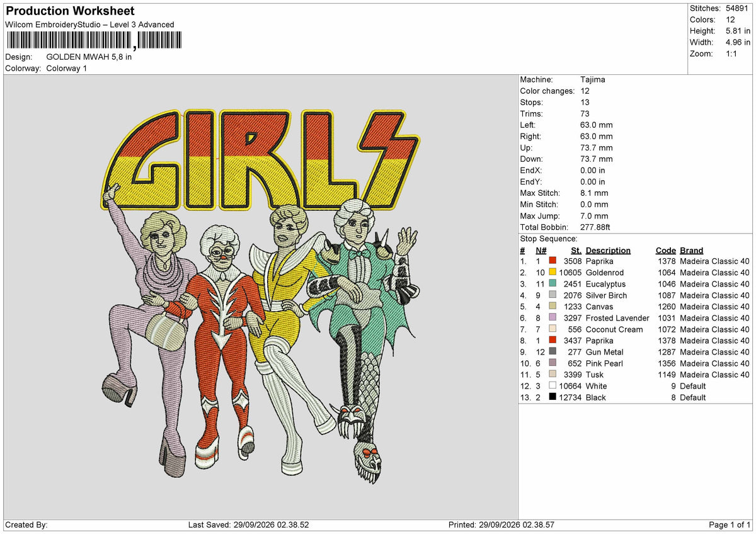
Task: Click the Goldenrod color swatch
Action: pos(553,272)
